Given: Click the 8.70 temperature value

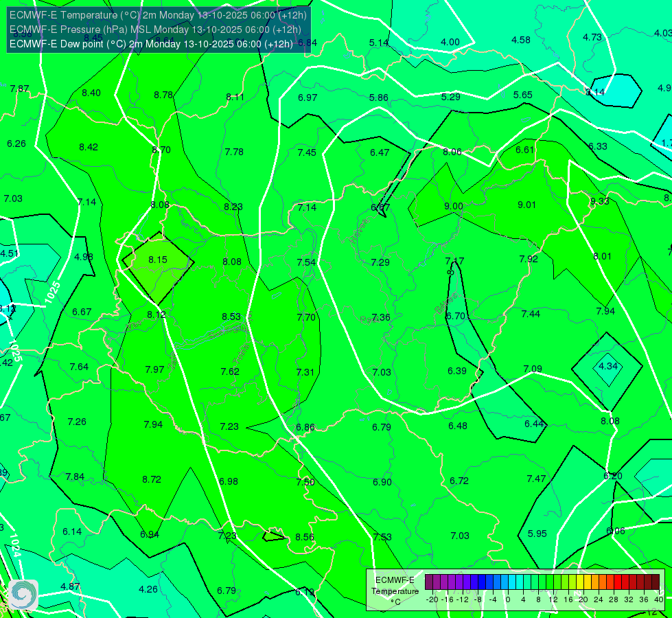Looking at the screenshot, I should pos(161,150).
